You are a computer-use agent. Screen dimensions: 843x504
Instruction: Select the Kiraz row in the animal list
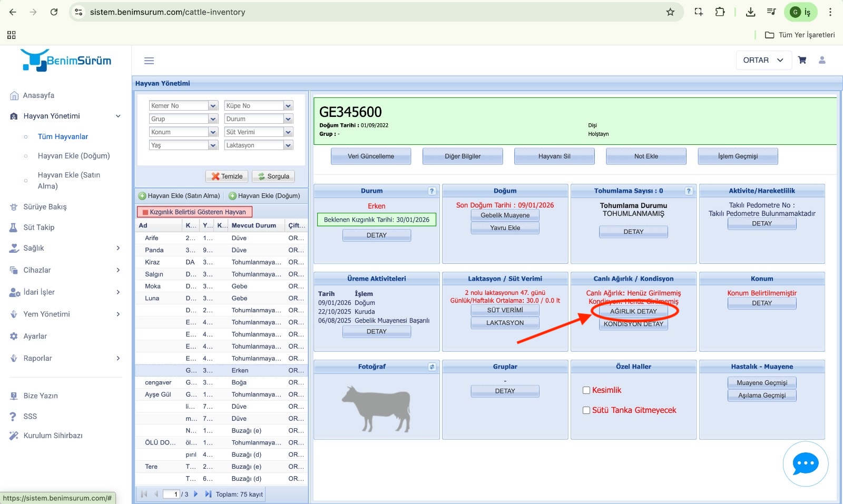click(x=221, y=262)
